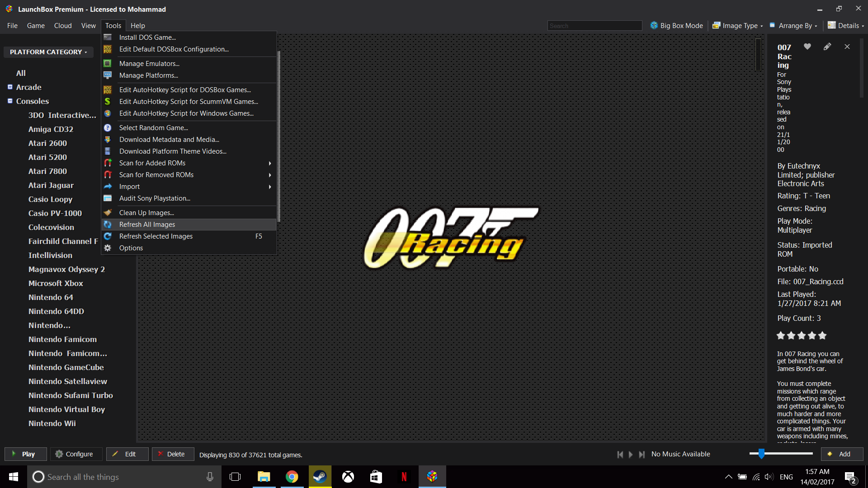This screenshot has height=488, width=868.
Task: Select Atari Jaguar platform
Action: tap(51, 185)
